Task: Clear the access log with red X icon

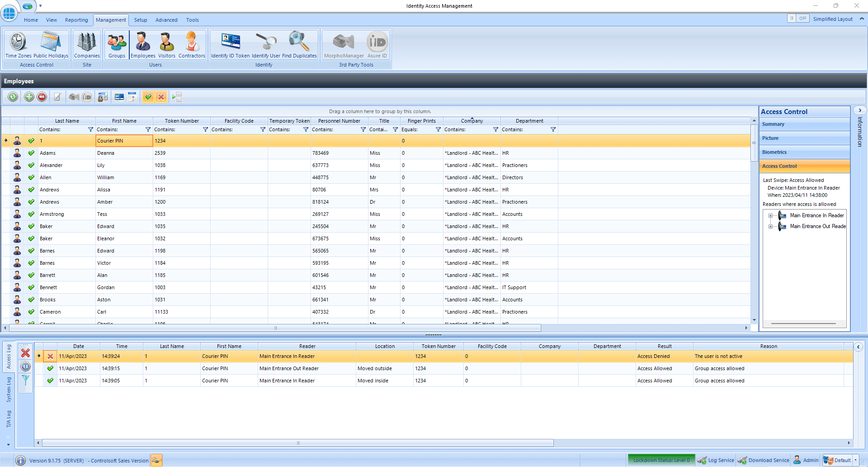Action: click(x=26, y=353)
